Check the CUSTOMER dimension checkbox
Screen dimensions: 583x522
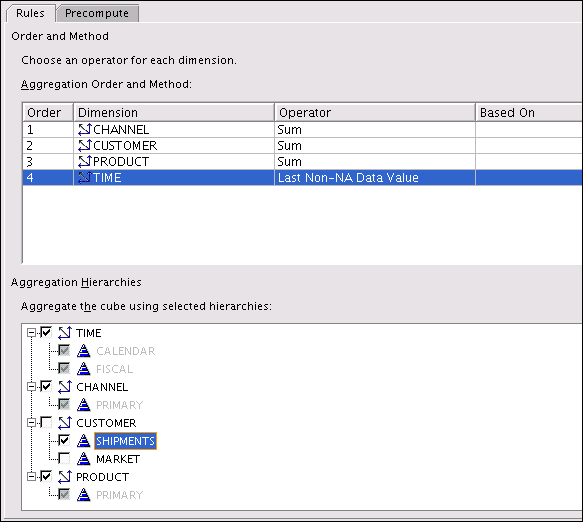[x=46, y=422]
